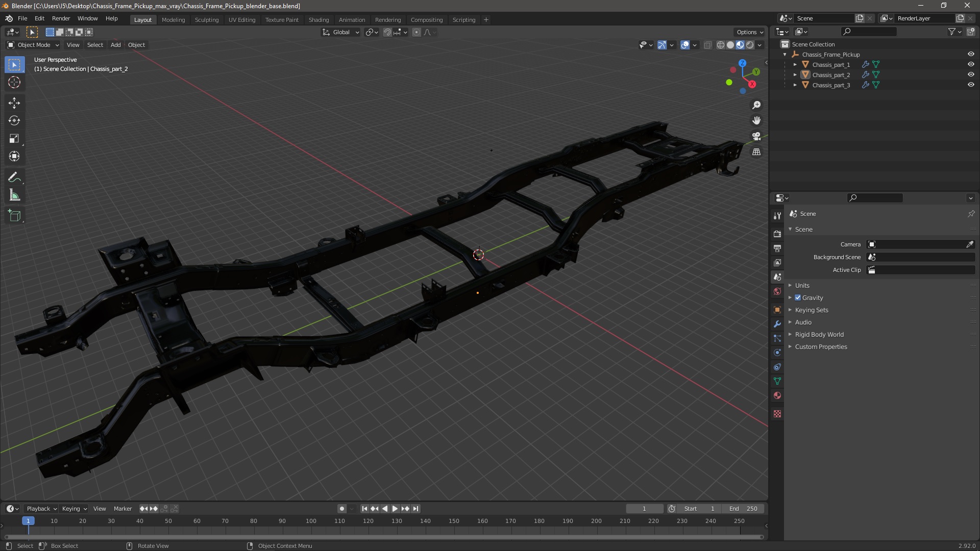
Task: Click the Measure tool icon
Action: pos(15,195)
